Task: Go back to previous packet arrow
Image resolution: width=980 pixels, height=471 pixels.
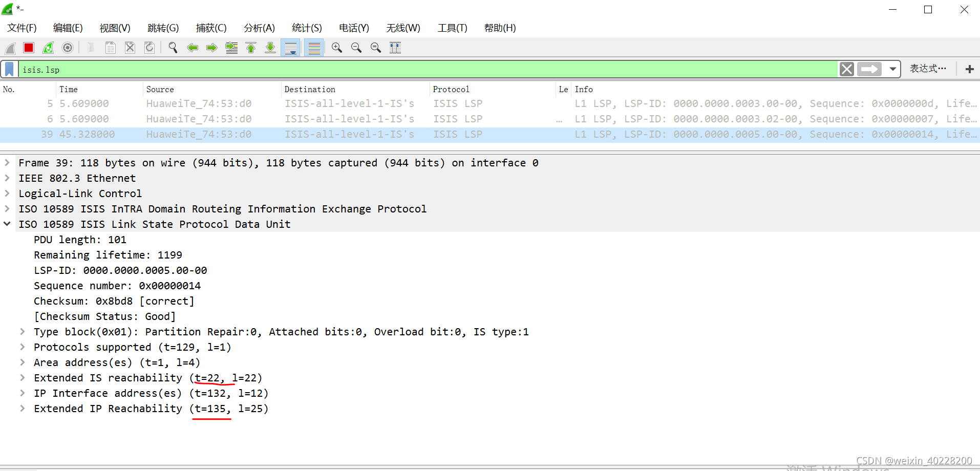Action: (x=193, y=48)
